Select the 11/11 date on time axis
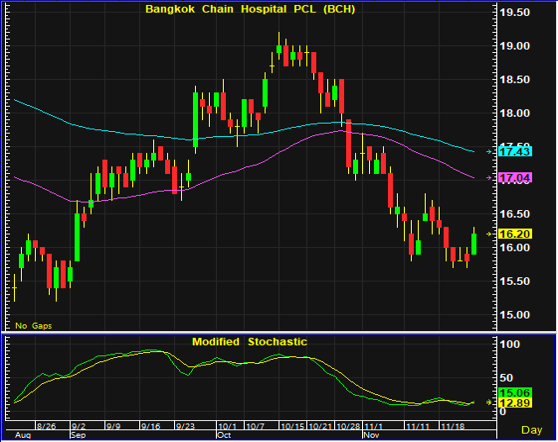Screen dimensions: 558x442 click(x=417, y=426)
